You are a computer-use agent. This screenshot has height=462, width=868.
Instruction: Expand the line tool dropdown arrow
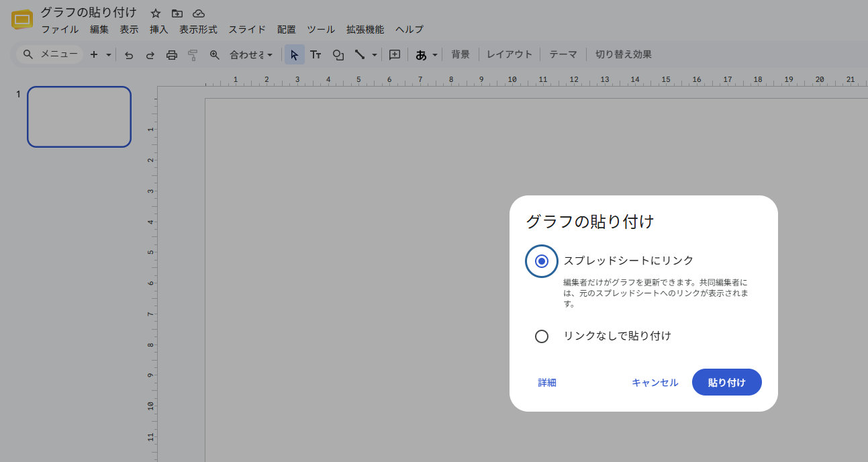pyautogui.click(x=375, y=55)
